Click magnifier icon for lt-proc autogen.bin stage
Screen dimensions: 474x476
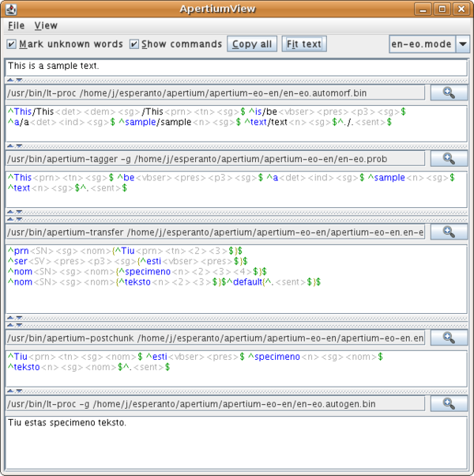(449, 403)
